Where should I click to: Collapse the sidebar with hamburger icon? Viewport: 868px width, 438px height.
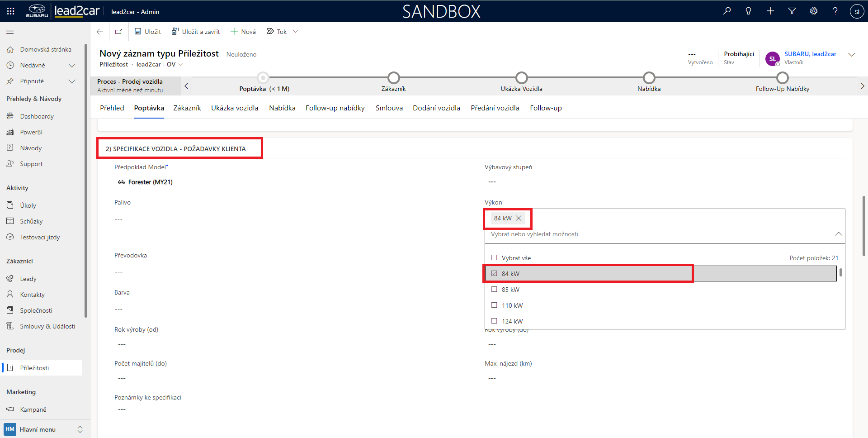pos(10,32)
